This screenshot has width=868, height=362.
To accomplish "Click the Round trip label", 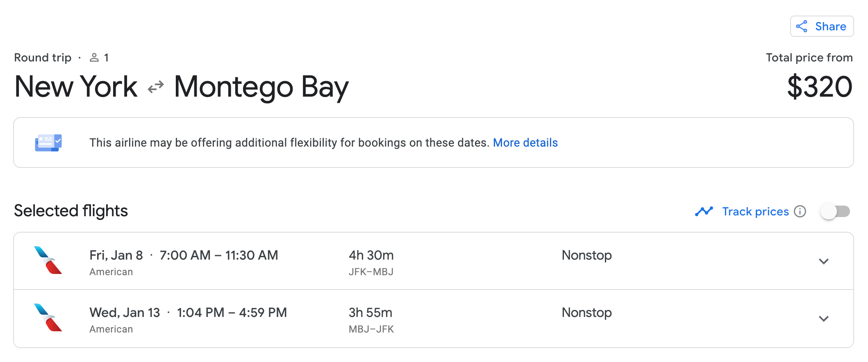I will point(43,57).
